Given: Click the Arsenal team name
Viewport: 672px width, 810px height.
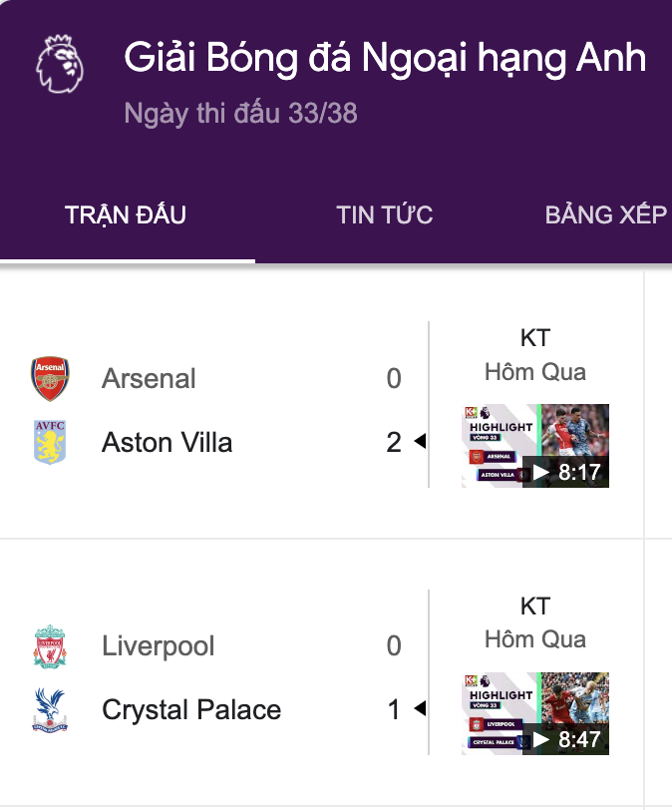Looking at the screenshot, I should click(x=148, y=379).
